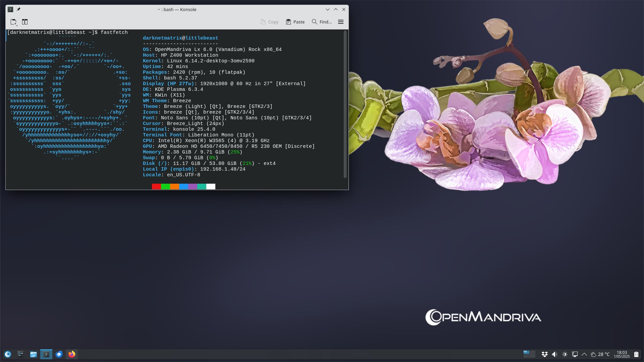
Task: Click the Copy button in Konsole
Action: pos(269,22)
